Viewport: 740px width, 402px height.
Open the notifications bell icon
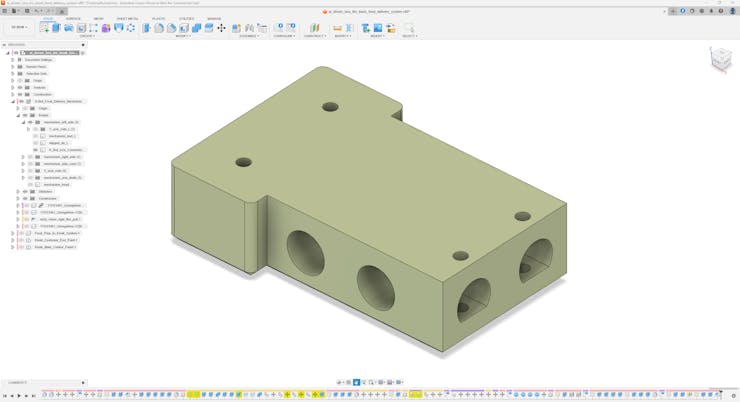tap(711, 11)
